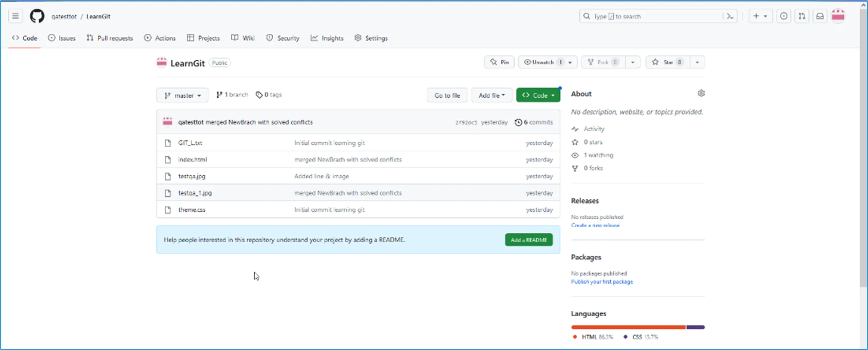Open GitHub notifications inbox
This screenshot has height=350, width=868.
(x=820, y=16)
